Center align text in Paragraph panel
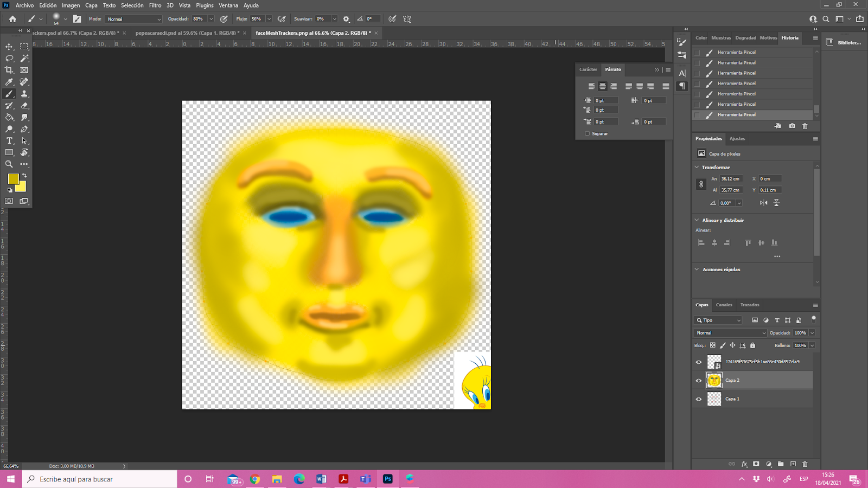The image size is (868, 488). pos(603,86)
